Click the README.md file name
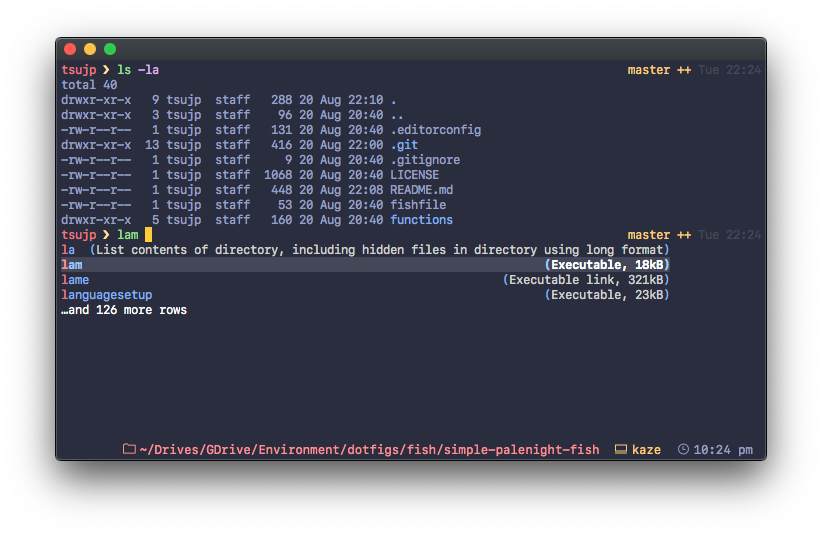Image resolution: width=822 pixels, height=534 pixels. pyautogui.click(x=421, y=190)
